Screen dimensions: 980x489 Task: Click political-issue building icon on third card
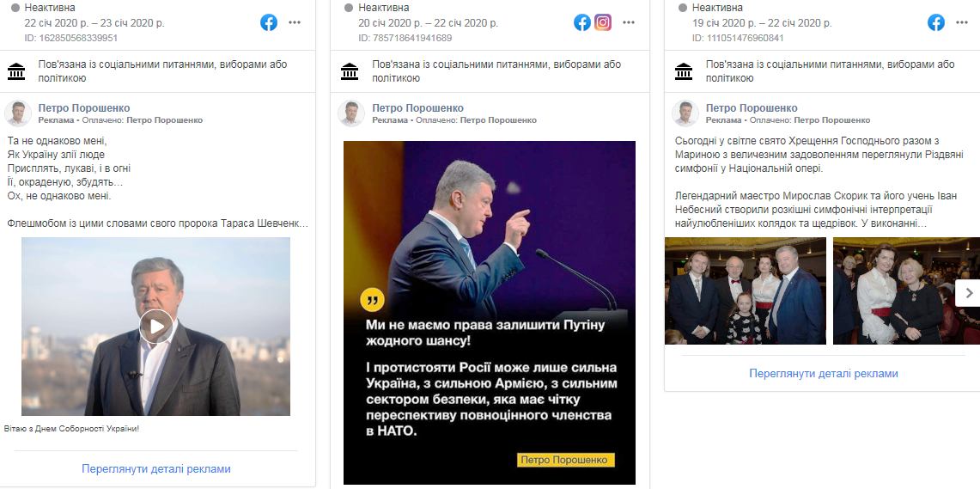point(684,71)
